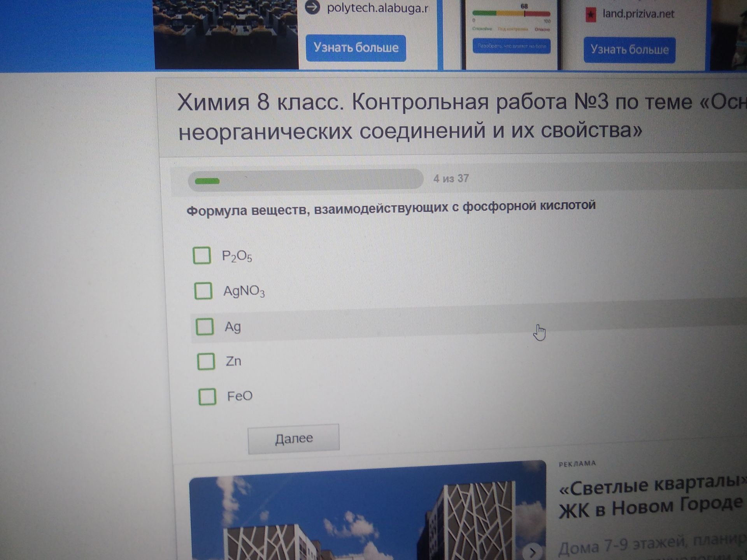
Task: Click the next-arrow on building ad image
Action: (533, 551)
